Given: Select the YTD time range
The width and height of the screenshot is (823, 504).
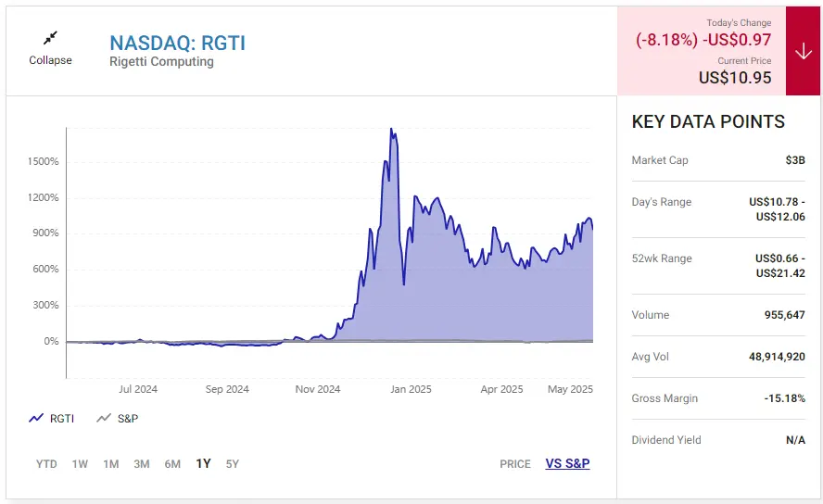Looking at the screenshot, I should (x=46, y=464).
